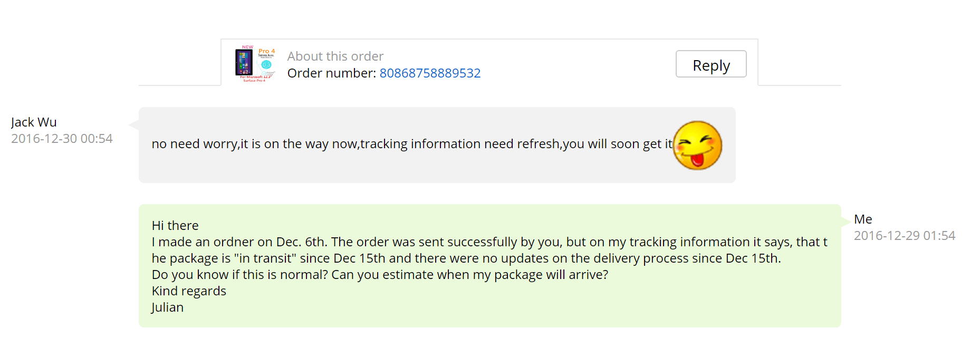Click the laughing tongue-out emoji
This screenshot has width=980, height=337.
(697, 145)
